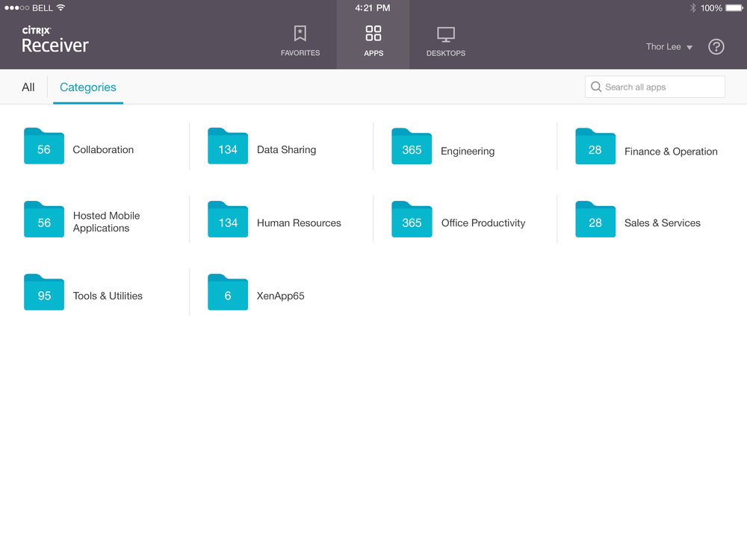The width and height of the screenshot is (747, 560).
Task: Tap the battery indicator icon
Action: 734,7
